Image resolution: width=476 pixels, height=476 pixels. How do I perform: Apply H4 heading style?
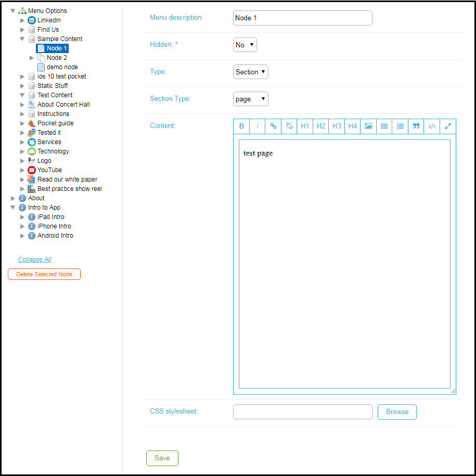pos(352,126)
